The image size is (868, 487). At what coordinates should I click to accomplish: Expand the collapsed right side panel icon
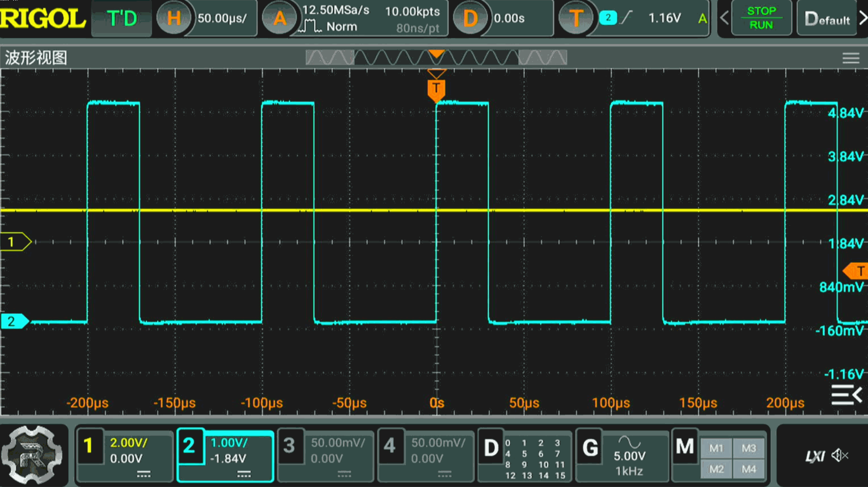point(846,395)
